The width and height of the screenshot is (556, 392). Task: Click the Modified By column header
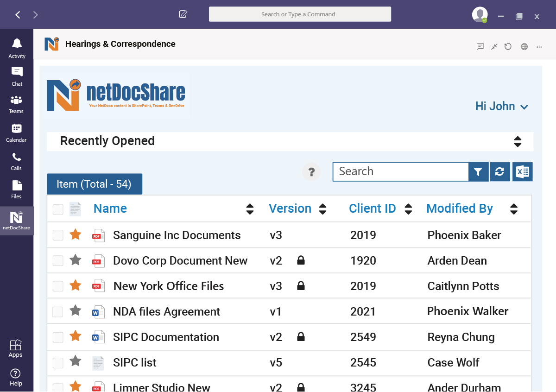(460, 209)
